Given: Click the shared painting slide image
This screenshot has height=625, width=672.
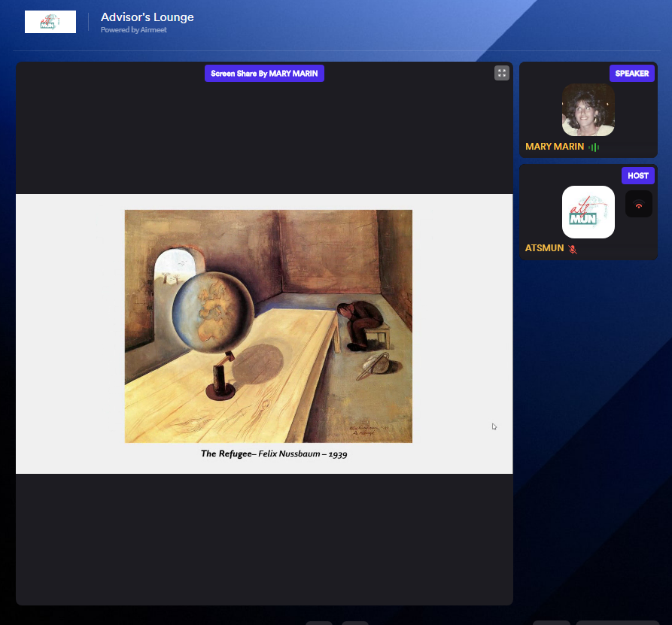Looking at the screenshot, I should tap(269, 326).
